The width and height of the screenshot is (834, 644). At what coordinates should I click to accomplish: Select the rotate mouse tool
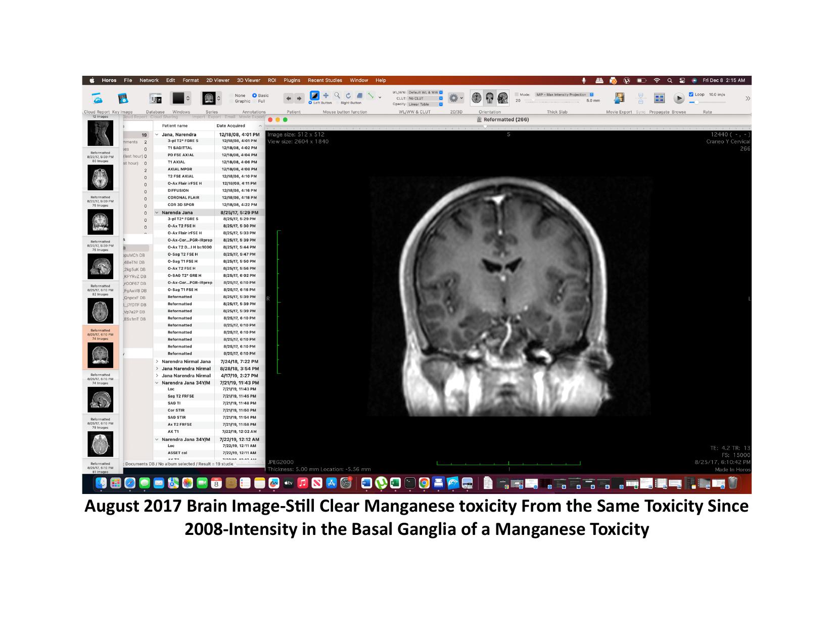[x=348, y=95]
